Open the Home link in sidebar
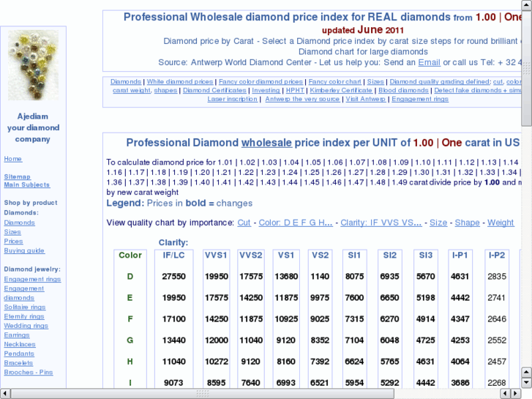Image resolution: width=532 pixels, height=399 pixels. (13, 159)
